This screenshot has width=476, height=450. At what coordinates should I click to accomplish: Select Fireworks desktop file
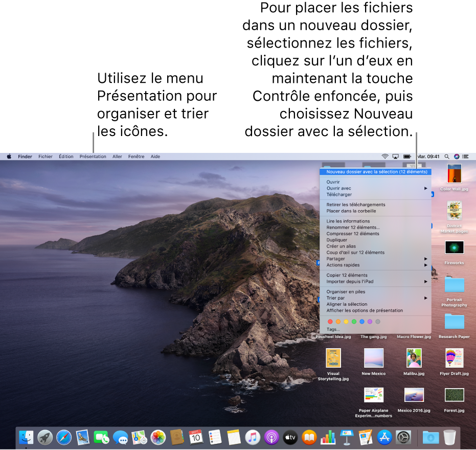(x=454, y=252)
